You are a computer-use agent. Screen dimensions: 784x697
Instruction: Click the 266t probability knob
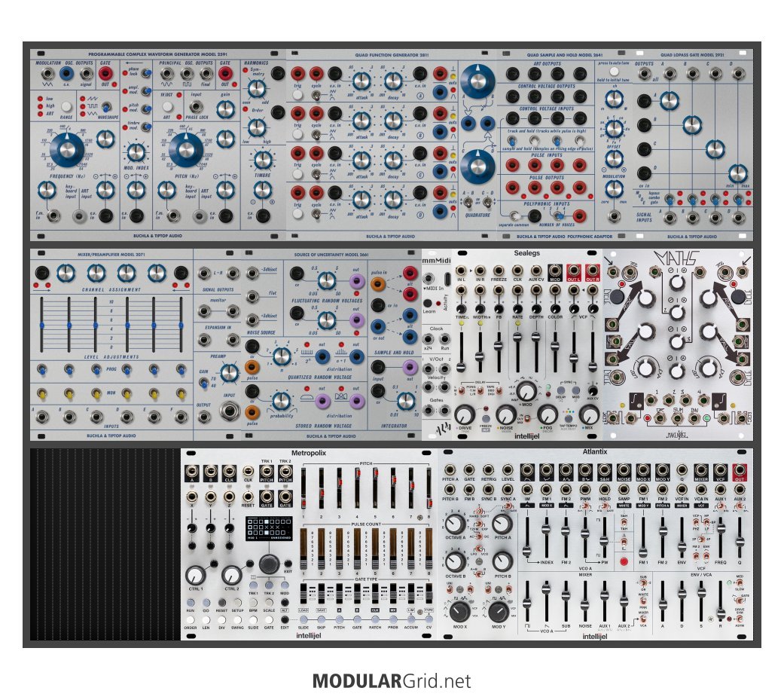pyautogui.click(x=281, y=401)
